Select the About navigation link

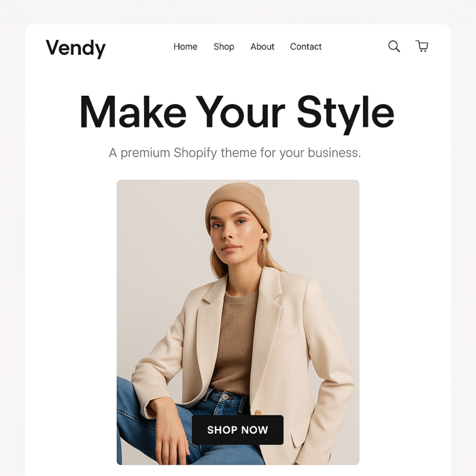tap(262, 46)
